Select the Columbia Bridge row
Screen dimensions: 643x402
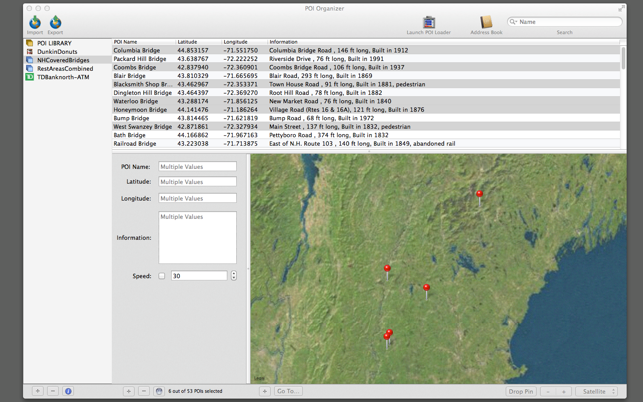tap(366, 50)
